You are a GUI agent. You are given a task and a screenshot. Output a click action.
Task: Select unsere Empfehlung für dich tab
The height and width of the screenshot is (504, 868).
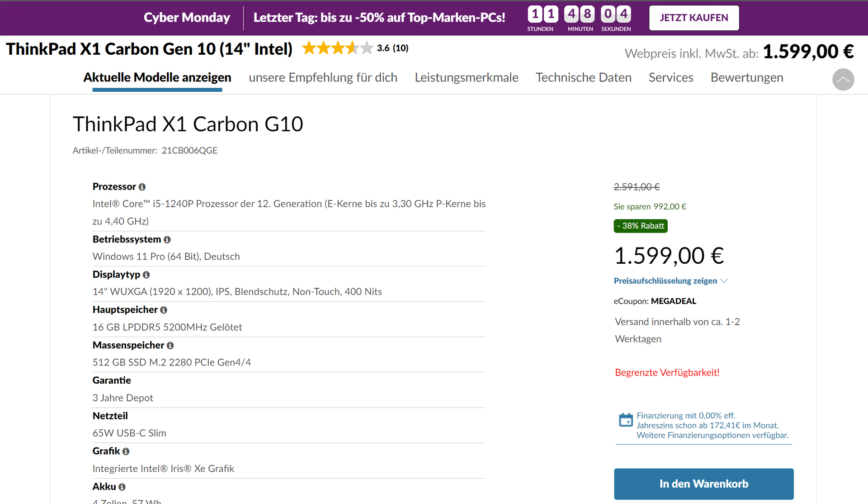coord(323,77)
